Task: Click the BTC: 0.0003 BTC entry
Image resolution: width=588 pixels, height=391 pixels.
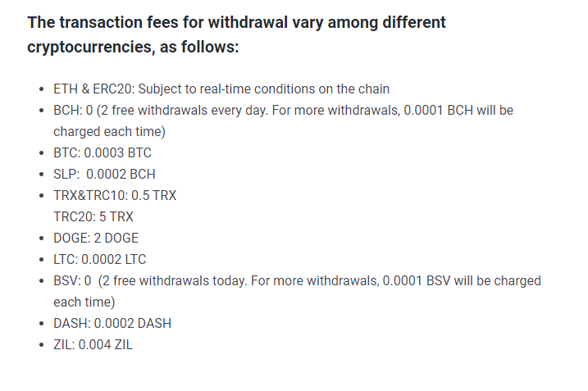Action: (x=103, y=153)
